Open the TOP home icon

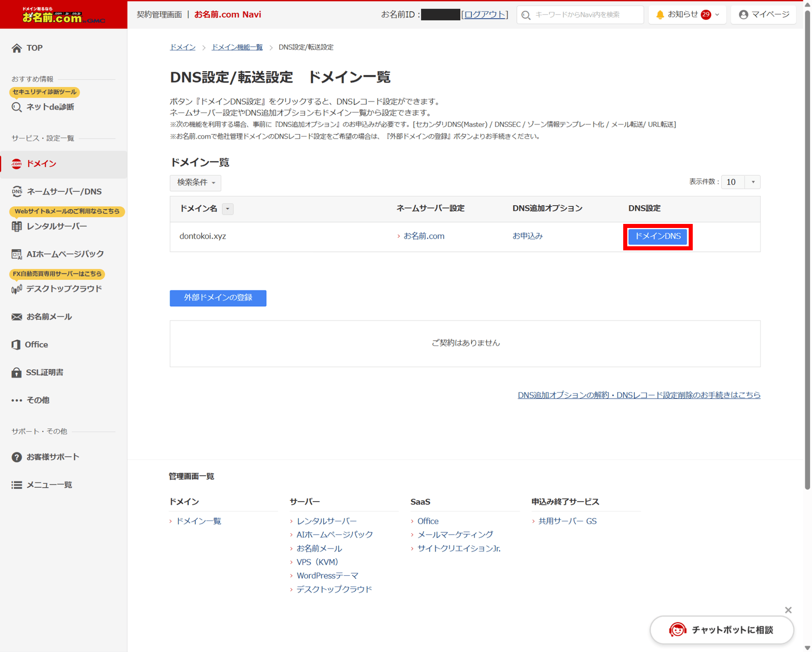(x=17, y=48)
